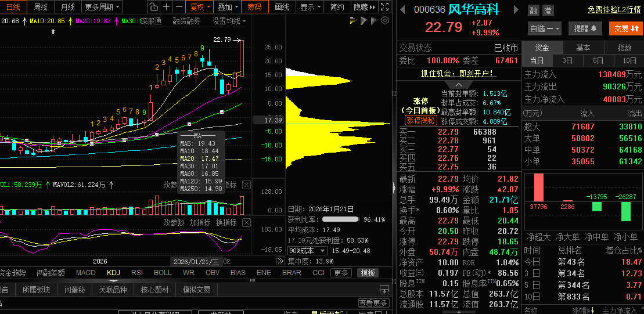Set price alert with 提醒 bell
Screen dimensions: 644x314
[585, 28]
